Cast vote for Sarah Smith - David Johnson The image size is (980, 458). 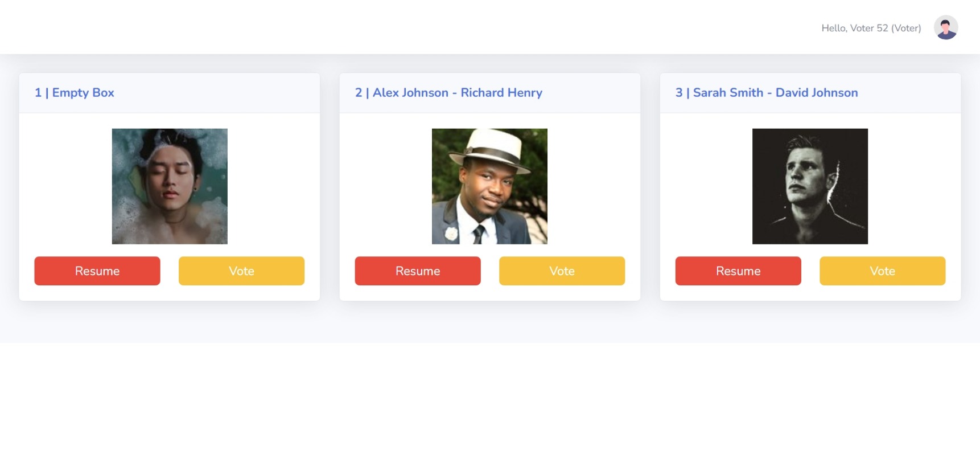coord(882,271)
